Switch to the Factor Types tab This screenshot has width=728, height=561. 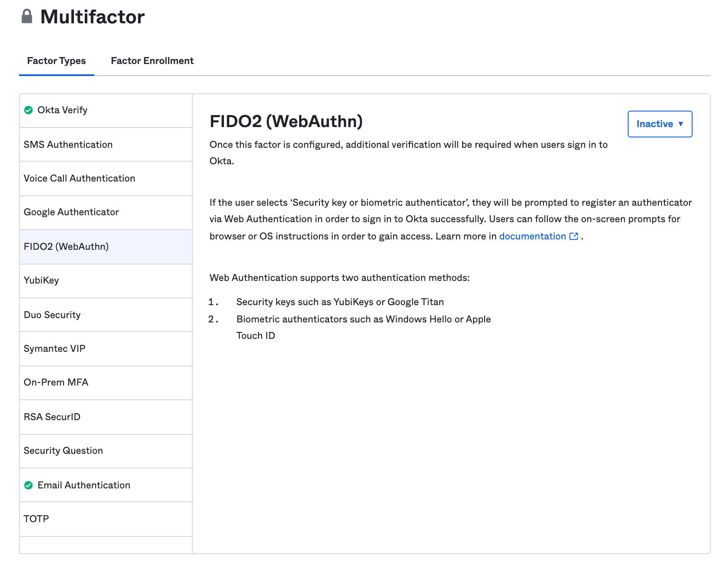(x=56, y=61)
